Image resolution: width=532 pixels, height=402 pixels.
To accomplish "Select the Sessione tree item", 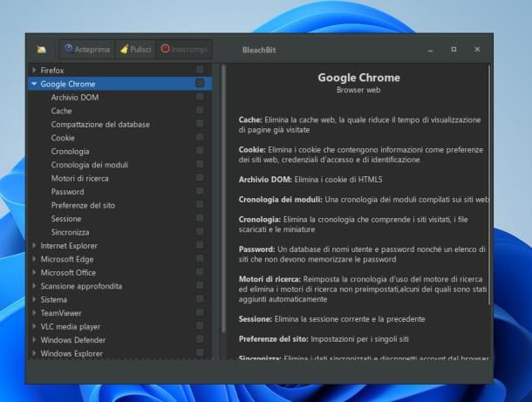I will 66,219.
